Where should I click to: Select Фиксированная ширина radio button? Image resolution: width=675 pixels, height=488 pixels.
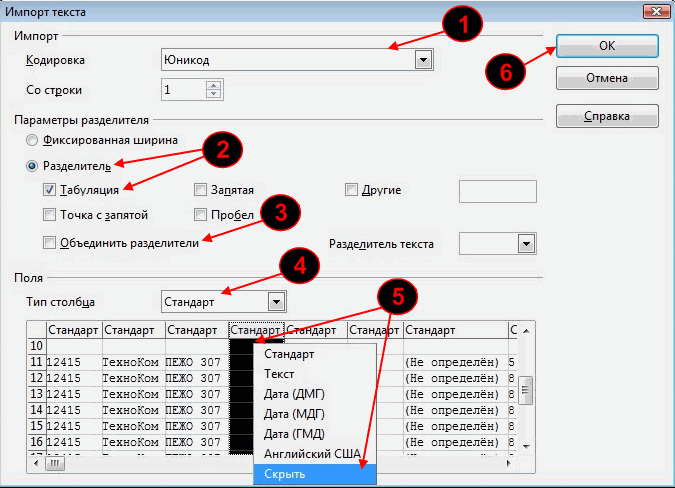point(34,141)
